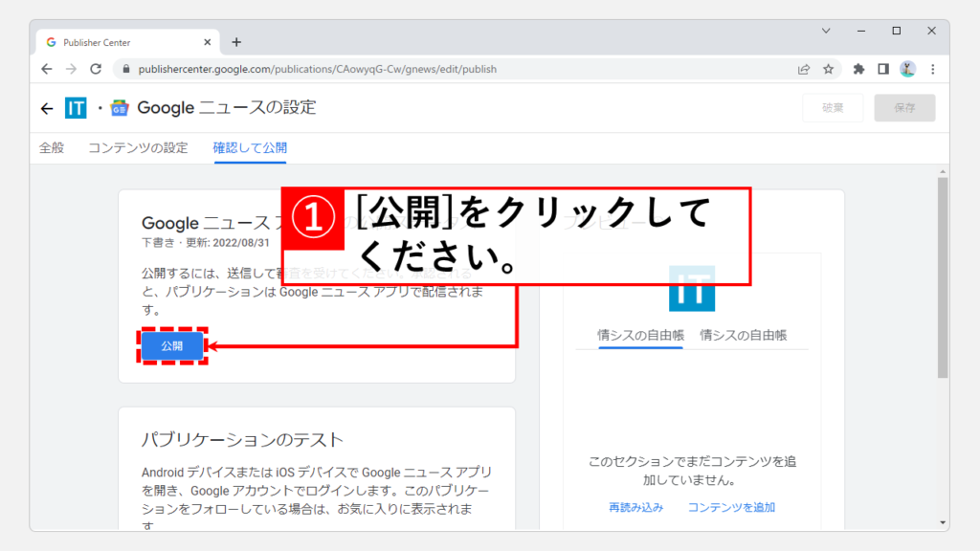Reload the page with the browser refresh icon
The height and width of the screenshot is (551, 980).
pyautogui.click(x=96, y=69)
